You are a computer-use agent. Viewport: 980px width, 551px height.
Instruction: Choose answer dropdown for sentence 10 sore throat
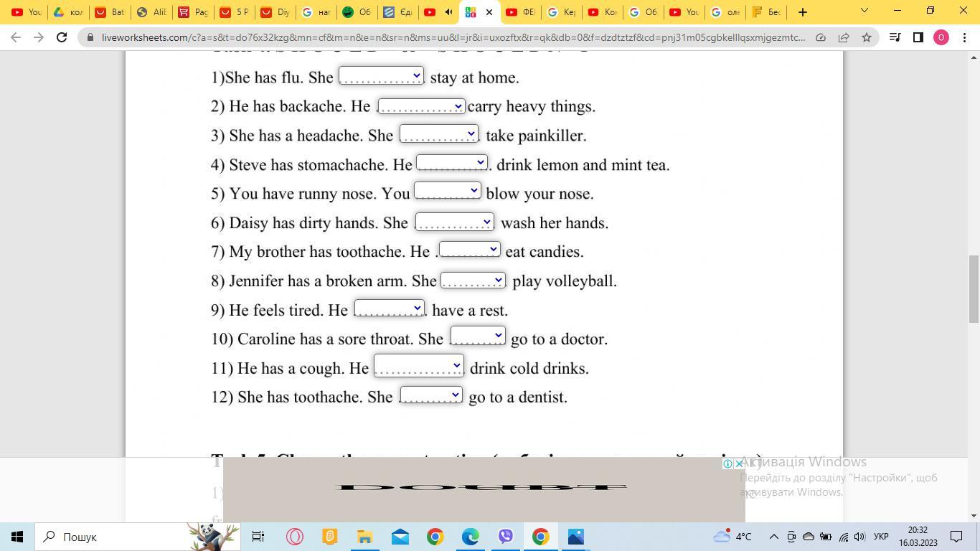478,335
